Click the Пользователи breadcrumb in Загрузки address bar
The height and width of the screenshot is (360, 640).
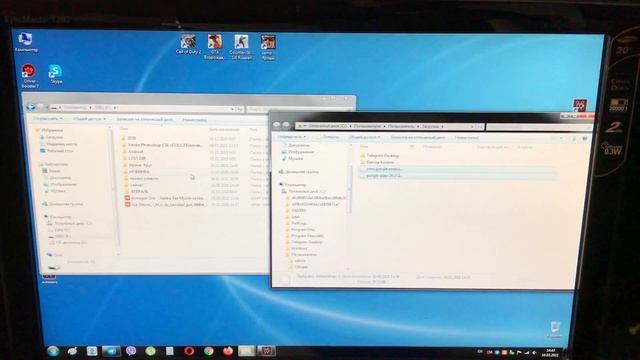pyautogui.click(x=367, y=126)
